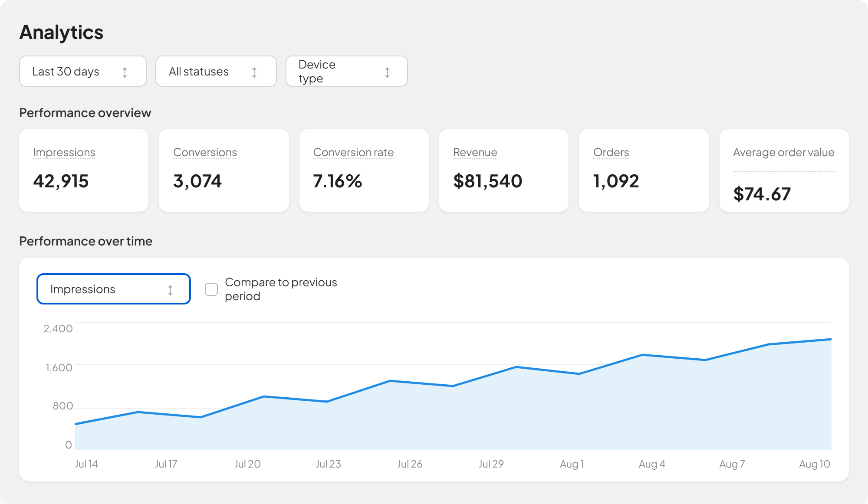Click the up-down arrows icon in Device type
This screenshot has width=868, height=504.
pos(387,72)
